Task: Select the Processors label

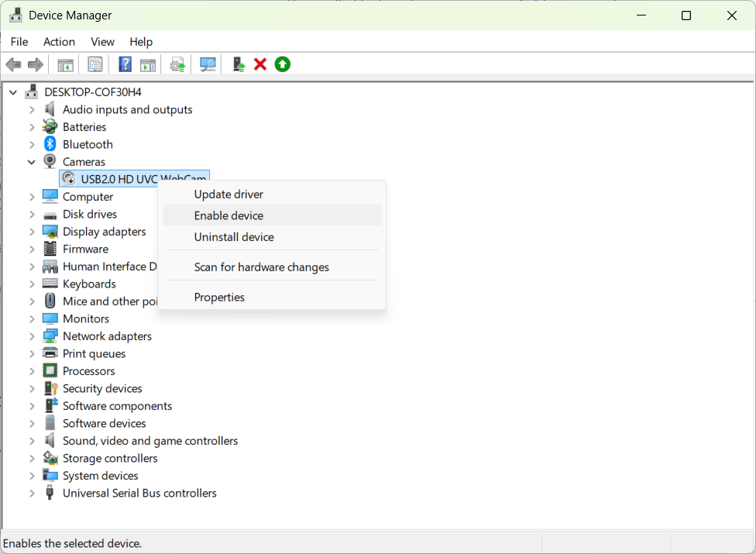Action: point(89,371)
